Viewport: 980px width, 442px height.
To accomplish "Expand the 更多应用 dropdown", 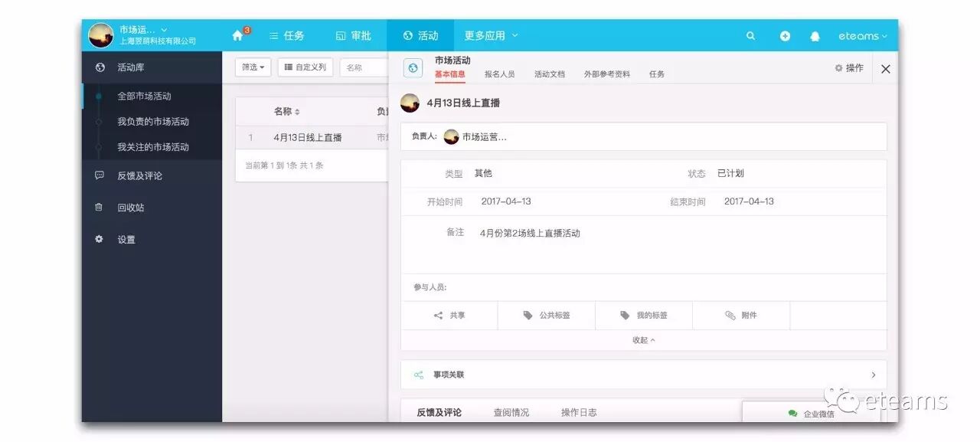I will click(x=491, y=35).
